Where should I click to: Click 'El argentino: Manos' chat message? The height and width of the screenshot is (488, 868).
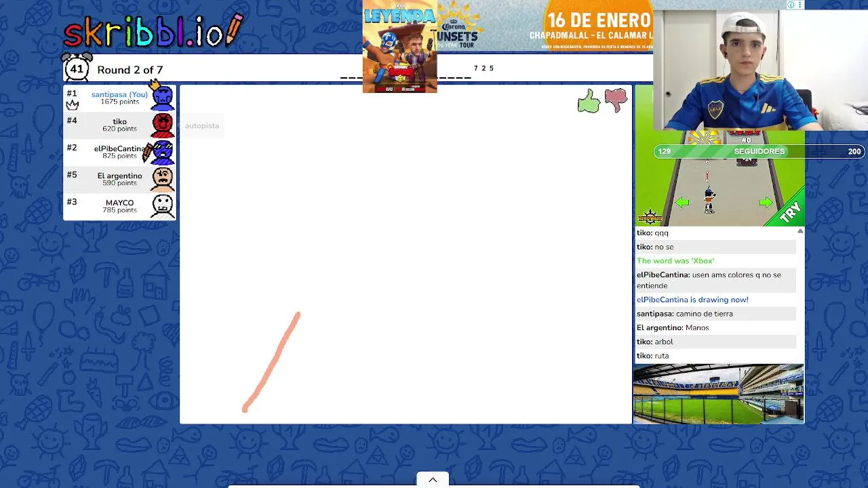(715, 327)
